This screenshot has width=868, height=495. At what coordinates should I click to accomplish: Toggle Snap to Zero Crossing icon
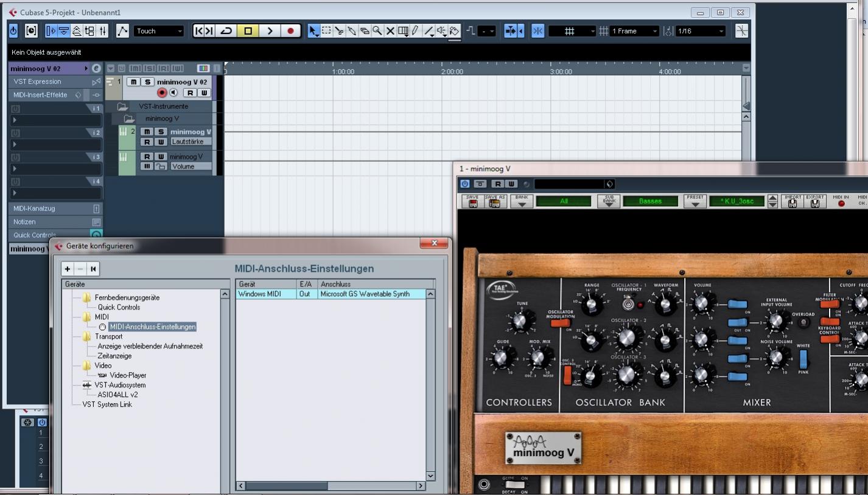tap(742, 31)
